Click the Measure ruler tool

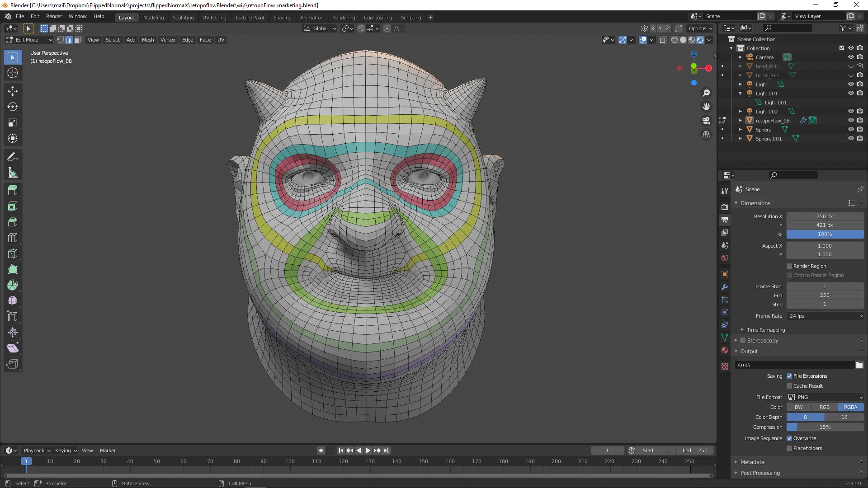pos(13,173)
